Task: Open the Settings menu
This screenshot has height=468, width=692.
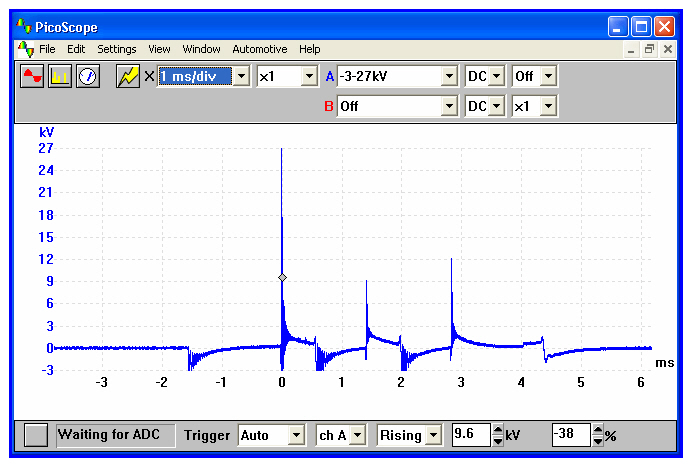Action: 117,49
